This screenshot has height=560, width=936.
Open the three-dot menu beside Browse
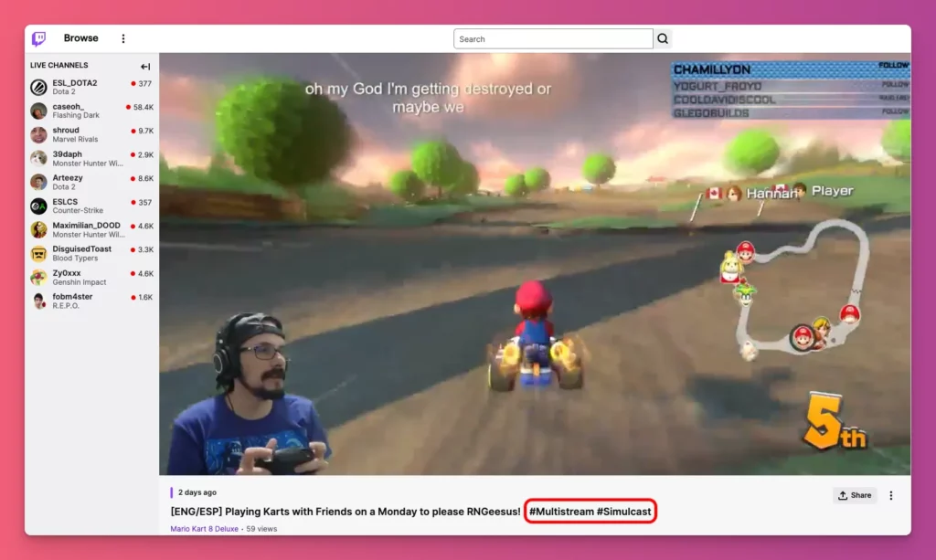tap(123, 37)
